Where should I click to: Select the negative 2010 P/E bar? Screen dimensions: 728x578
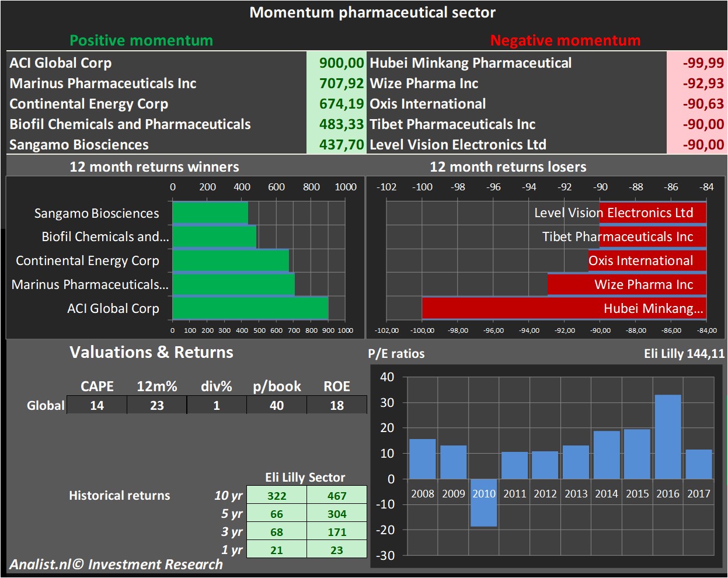(483, 502)
